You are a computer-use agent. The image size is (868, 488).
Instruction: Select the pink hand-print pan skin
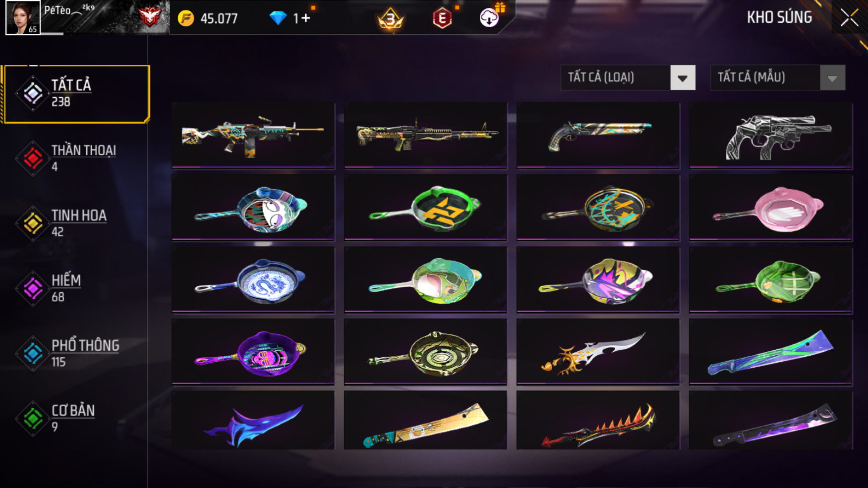[x=771, y=208]
